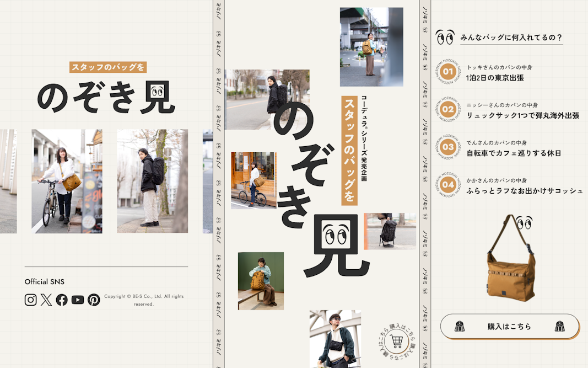Click the Official SNS label
The image size is (588, 368).
point(44,281)
